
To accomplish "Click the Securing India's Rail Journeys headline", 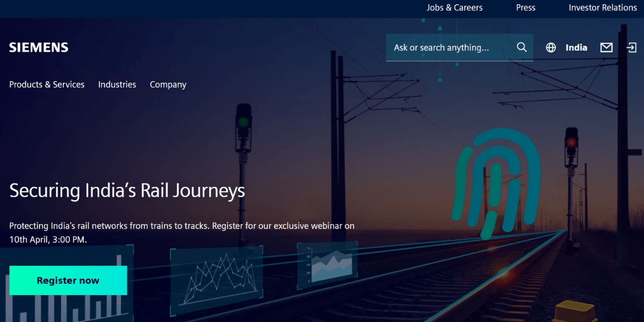I will 127,191.
